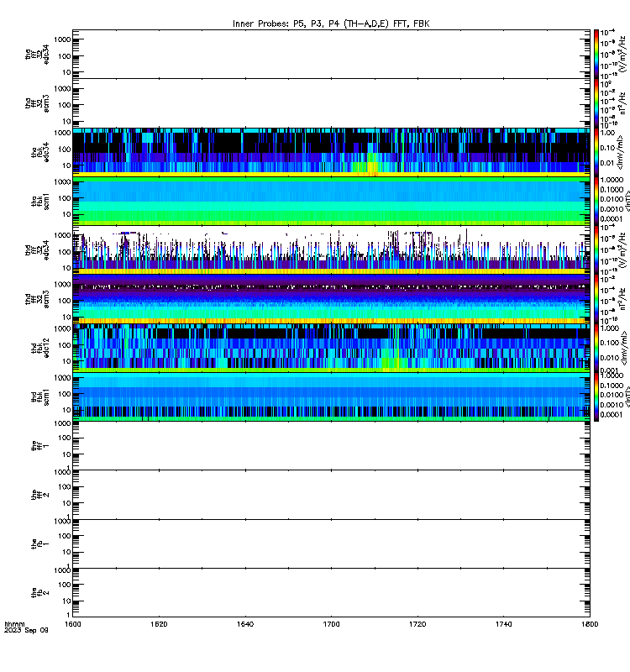Click inside the empty tha fff edc34 spectrogram panel
The width and height of the screenshot is (630, 672).
click(331, 54)
